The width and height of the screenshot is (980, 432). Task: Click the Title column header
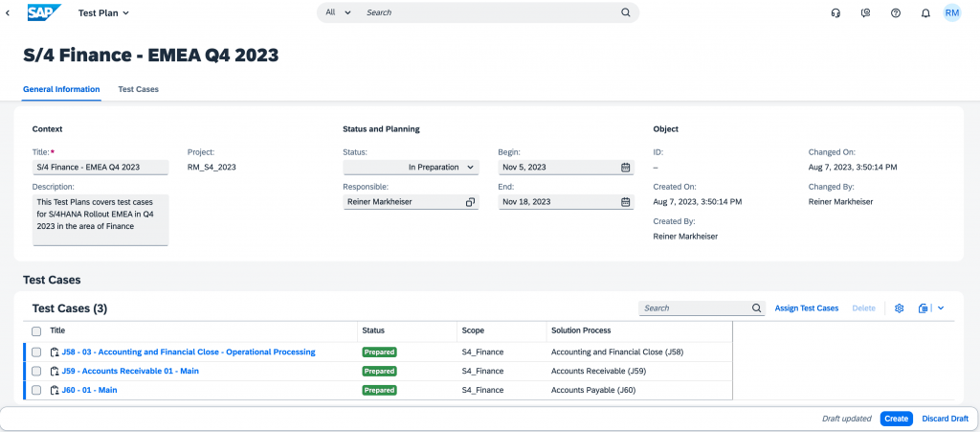pyautogui.click(x=57, y=330)
